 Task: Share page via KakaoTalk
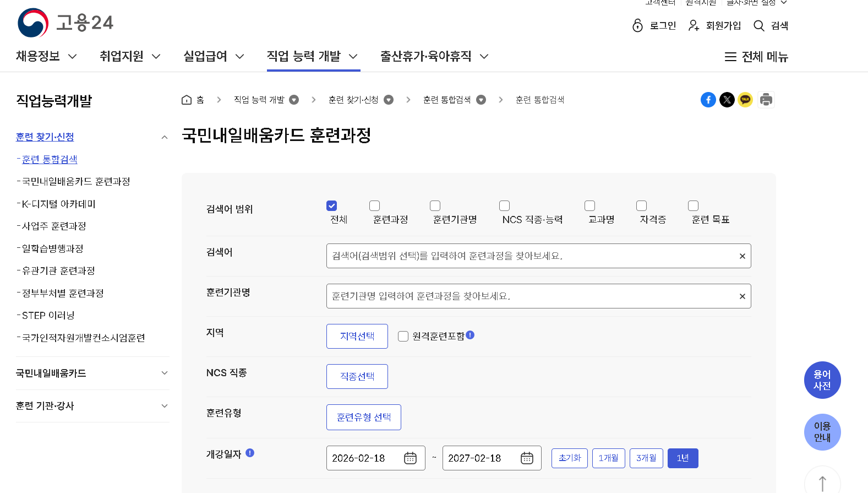coord(745,100)
